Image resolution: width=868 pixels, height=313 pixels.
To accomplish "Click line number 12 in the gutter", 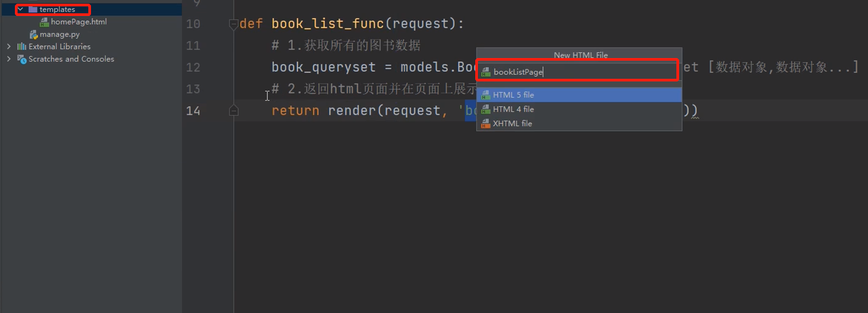I will [x=193, y=68].
